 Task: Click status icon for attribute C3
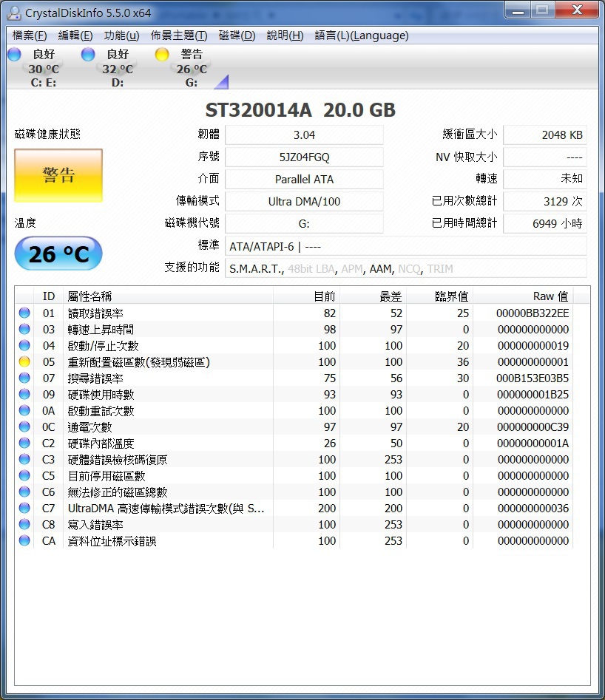click(24, 459)
